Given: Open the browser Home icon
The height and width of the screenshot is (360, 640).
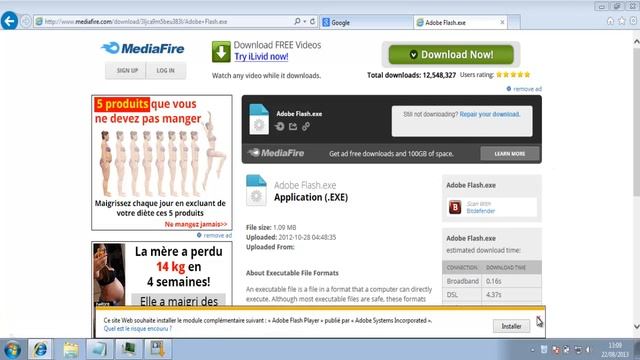Looking at the screenshot, I should coord(610,21).
